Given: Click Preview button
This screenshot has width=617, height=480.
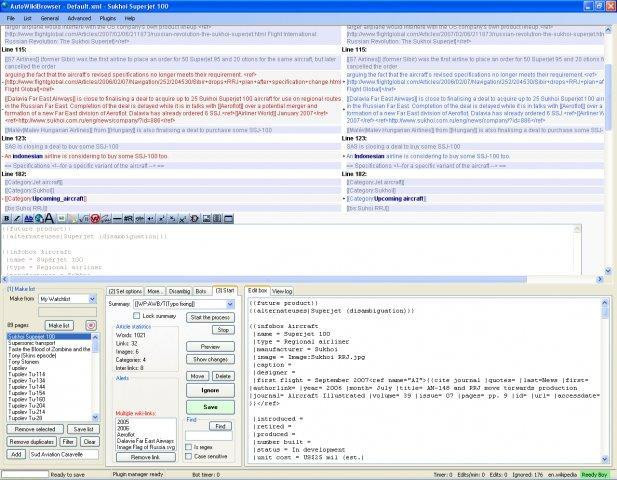Looking at the screenshot, I should coord(210,347).
